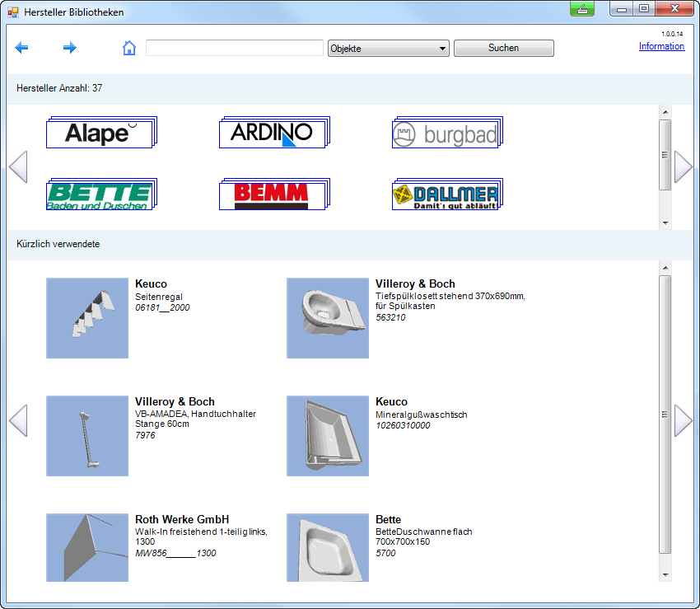Click the Roth Werke GmbH title
The height and width of the screenshot is (609, 700).
tap(182, 519)
